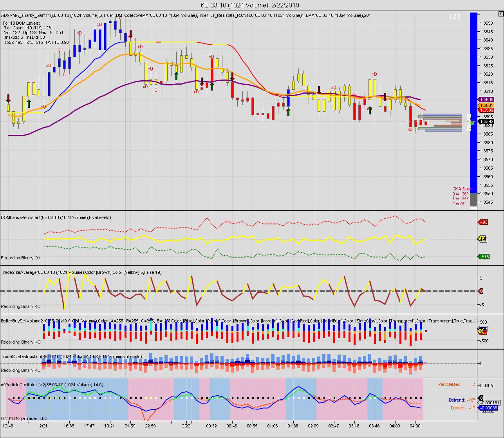This screenshot has width=504, height=438.
Task: Click the blue vertical meter bar beside price axis
Action: click(473, 103)
